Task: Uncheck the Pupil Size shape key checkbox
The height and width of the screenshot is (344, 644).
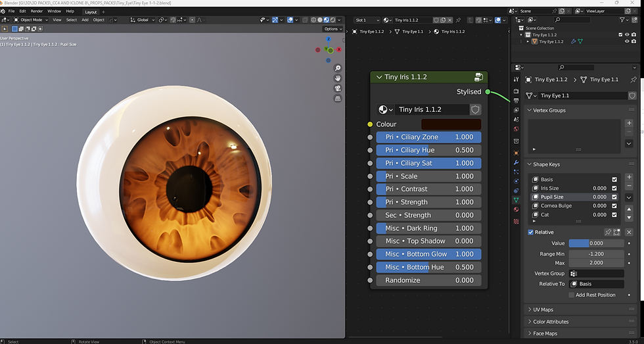Action: (614, 197)
